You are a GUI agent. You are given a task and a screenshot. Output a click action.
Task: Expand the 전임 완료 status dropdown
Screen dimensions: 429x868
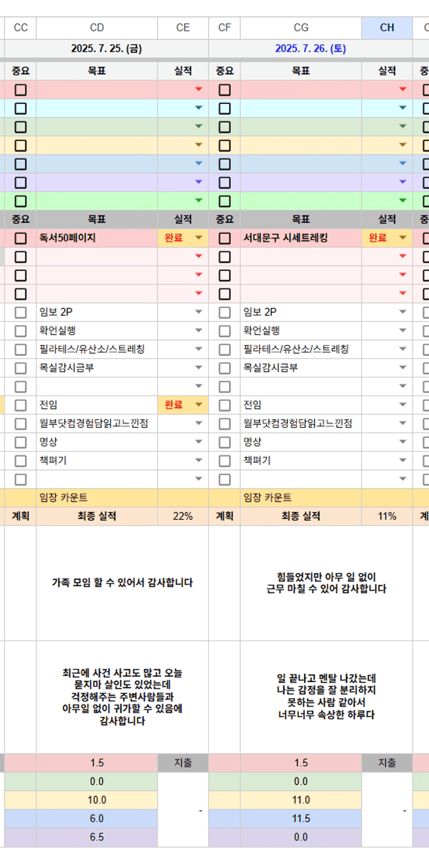click(199, 405)
